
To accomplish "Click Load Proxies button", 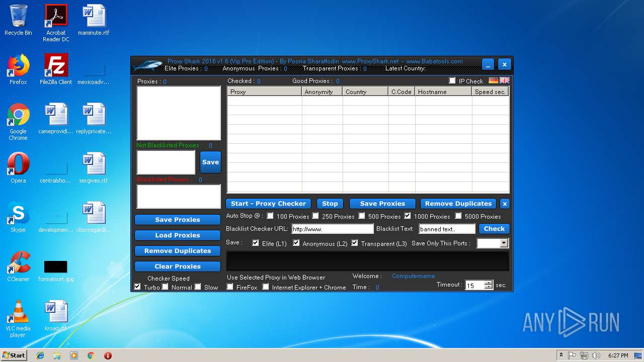I will pyautogui.click(x=178, y=235).
